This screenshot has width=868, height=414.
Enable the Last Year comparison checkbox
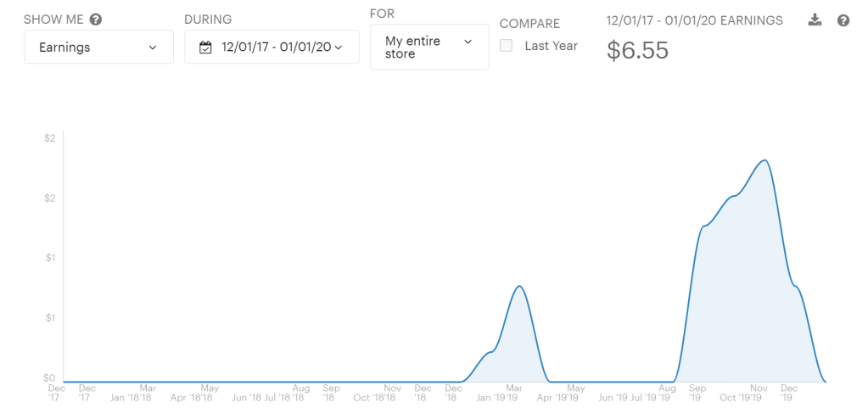507,46
